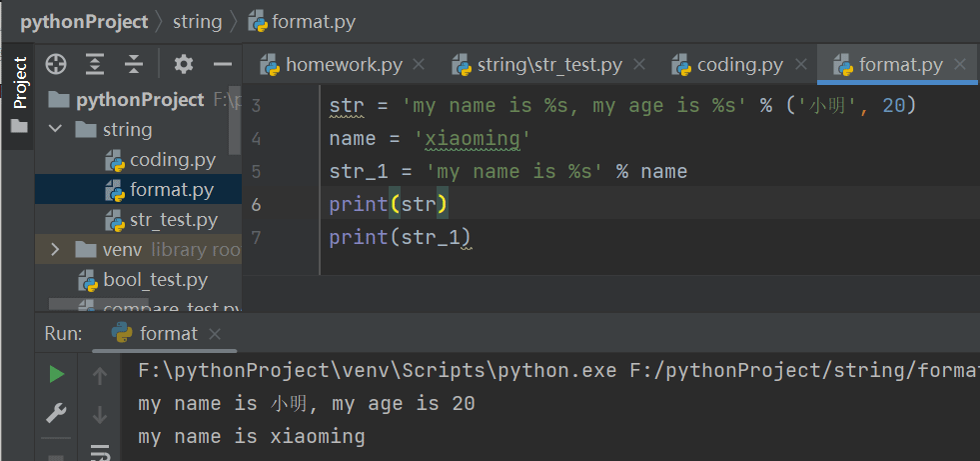Click the up arrow in Run panel
This screenshot has width=980, height=461.
click(100, 376)
